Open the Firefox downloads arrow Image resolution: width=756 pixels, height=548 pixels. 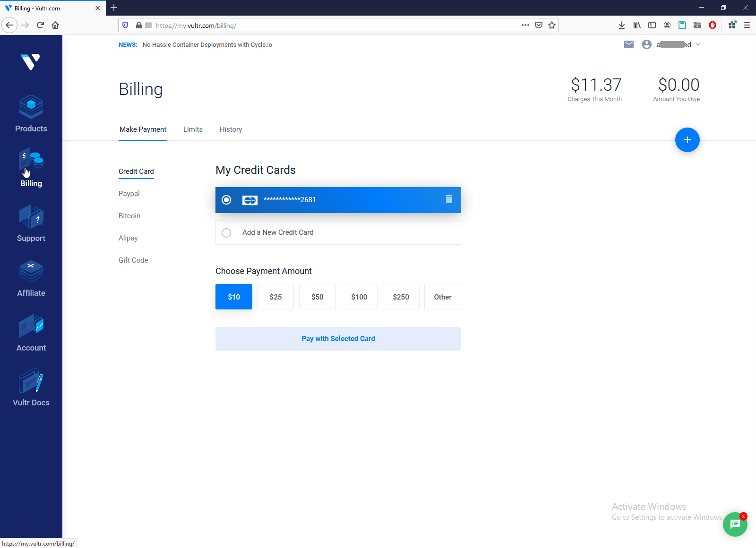tap(622, 25)
